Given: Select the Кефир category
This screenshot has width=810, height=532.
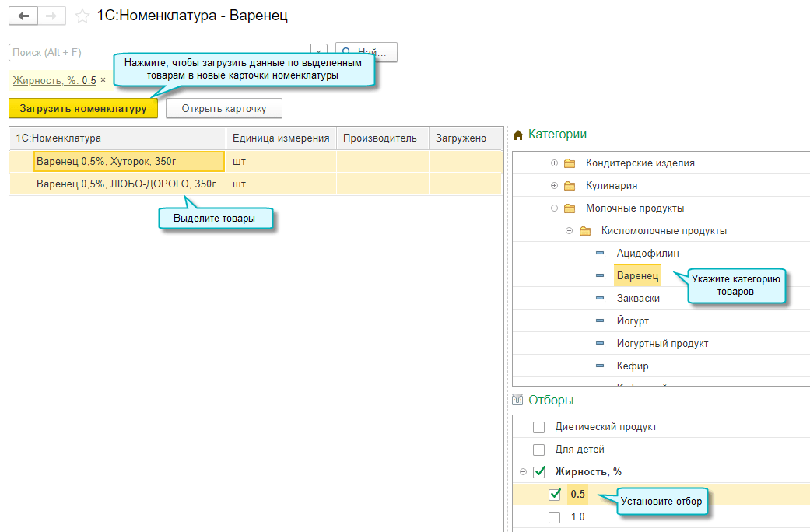Looking at the screenshot, I should coord(633,366).
